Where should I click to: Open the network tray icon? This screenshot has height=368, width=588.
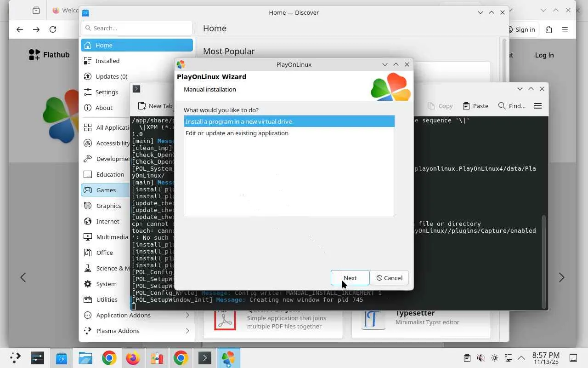[x=508, y=358]
